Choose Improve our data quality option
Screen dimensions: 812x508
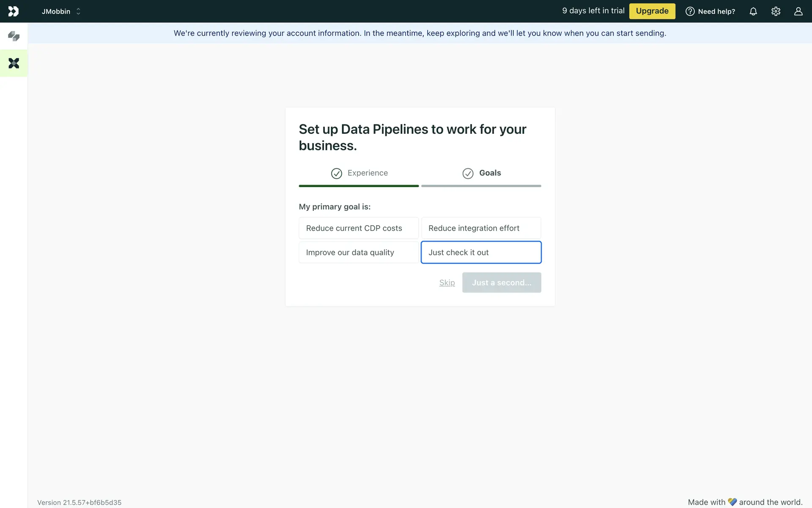(x=358, y=252)
